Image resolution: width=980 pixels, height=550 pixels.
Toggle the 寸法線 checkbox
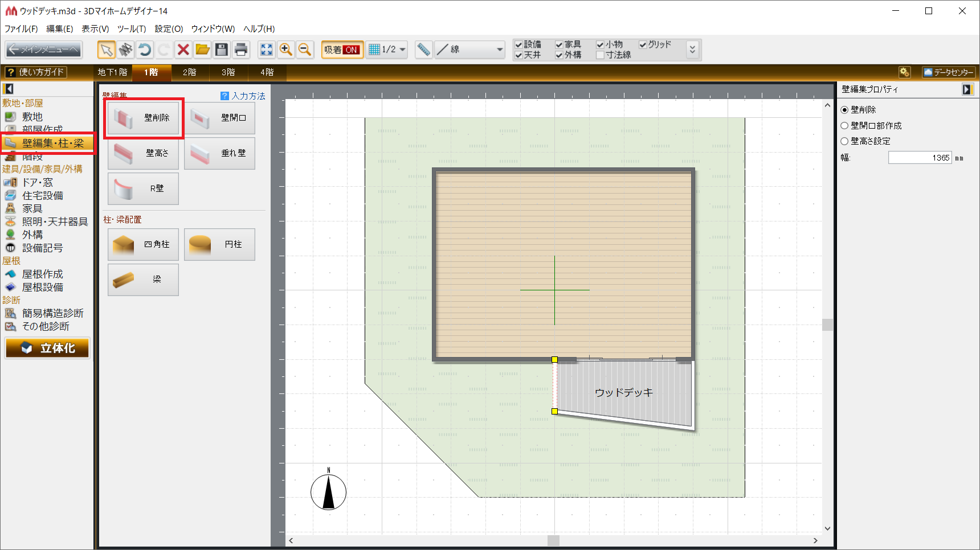pos(600,55)
